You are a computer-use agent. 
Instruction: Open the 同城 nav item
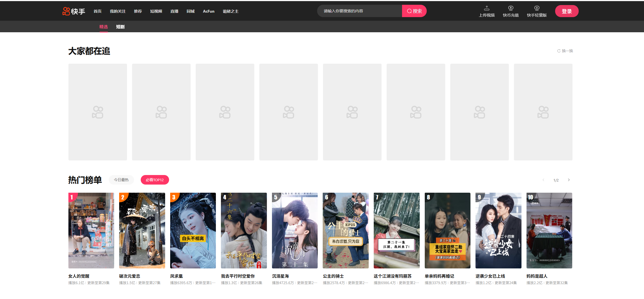pos(191,11)
